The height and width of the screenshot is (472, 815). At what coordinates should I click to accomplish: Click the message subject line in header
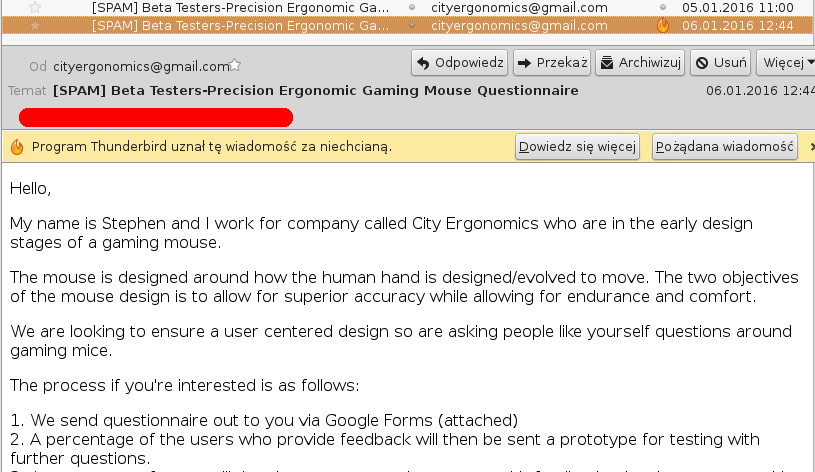[316, 90]
